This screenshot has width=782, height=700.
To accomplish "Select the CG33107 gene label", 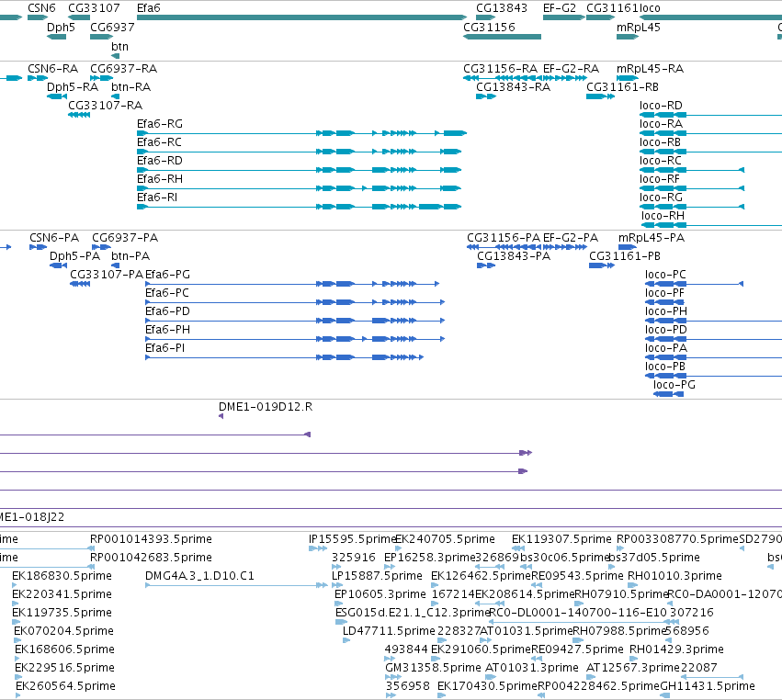I will (x=94, y=8).
